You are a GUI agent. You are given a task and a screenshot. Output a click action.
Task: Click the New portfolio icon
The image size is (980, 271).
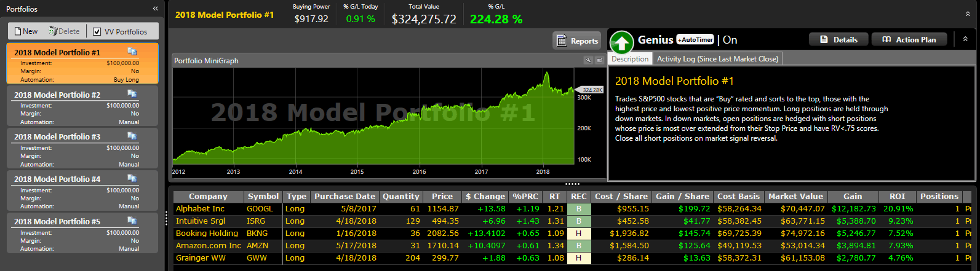[x=18, y=31]
